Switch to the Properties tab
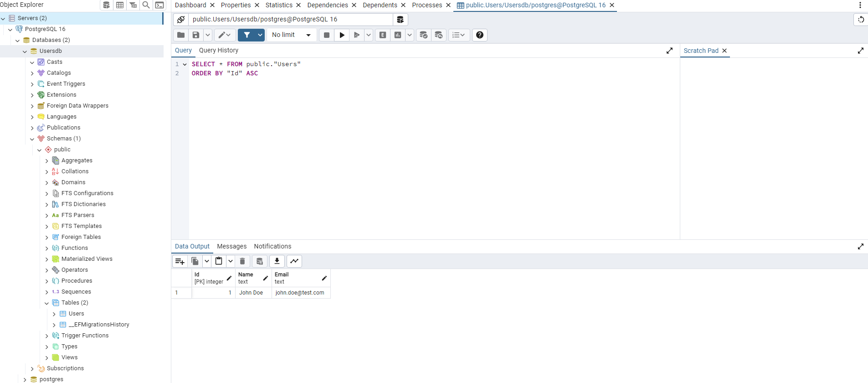The height and width of the screenshot is (383, 868). tap(236, 5)
